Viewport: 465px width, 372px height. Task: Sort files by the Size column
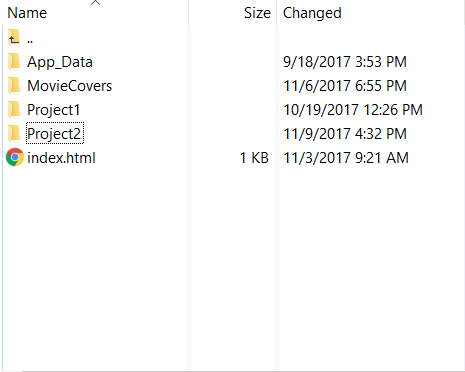click(257, 13)
